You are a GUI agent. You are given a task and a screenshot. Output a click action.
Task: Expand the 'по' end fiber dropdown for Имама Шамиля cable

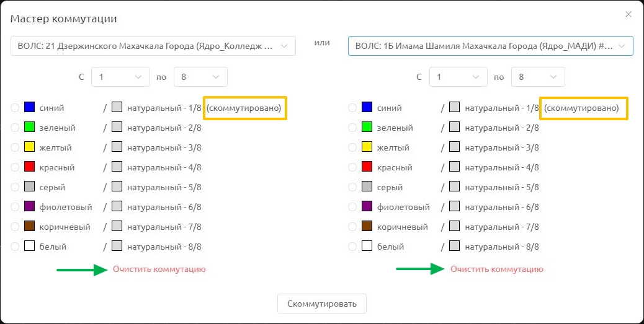point(538,77)
